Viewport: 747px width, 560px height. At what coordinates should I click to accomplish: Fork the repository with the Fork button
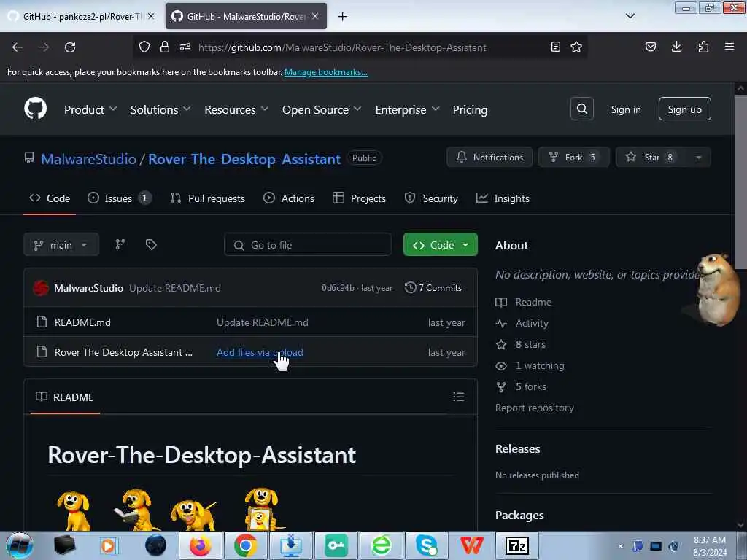573,157
